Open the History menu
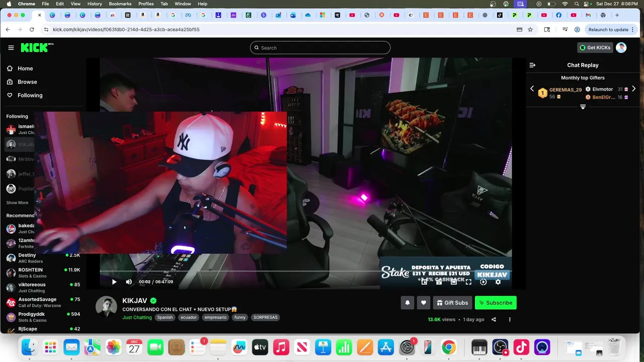Screen dimensions: 644x362 click(95, 4)
